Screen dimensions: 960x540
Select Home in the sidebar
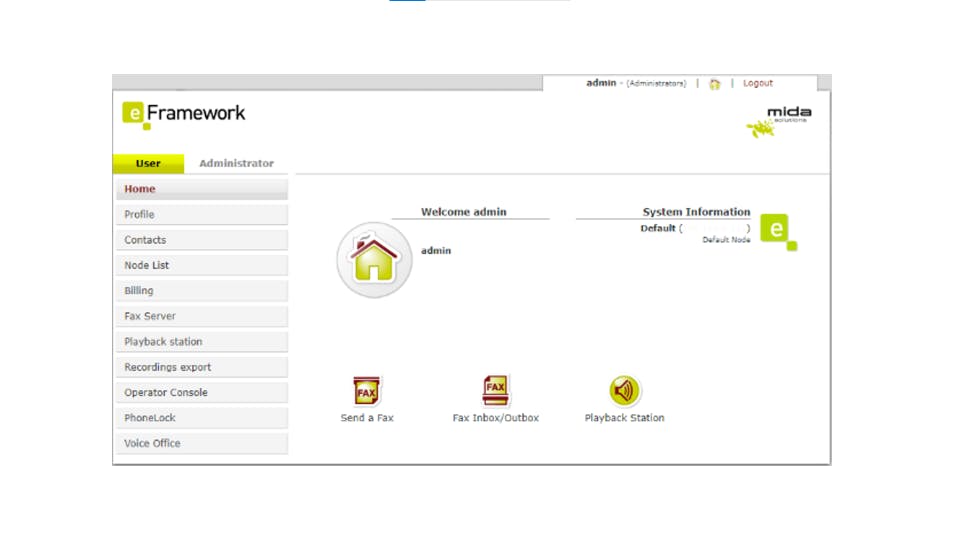pos(202,189)
